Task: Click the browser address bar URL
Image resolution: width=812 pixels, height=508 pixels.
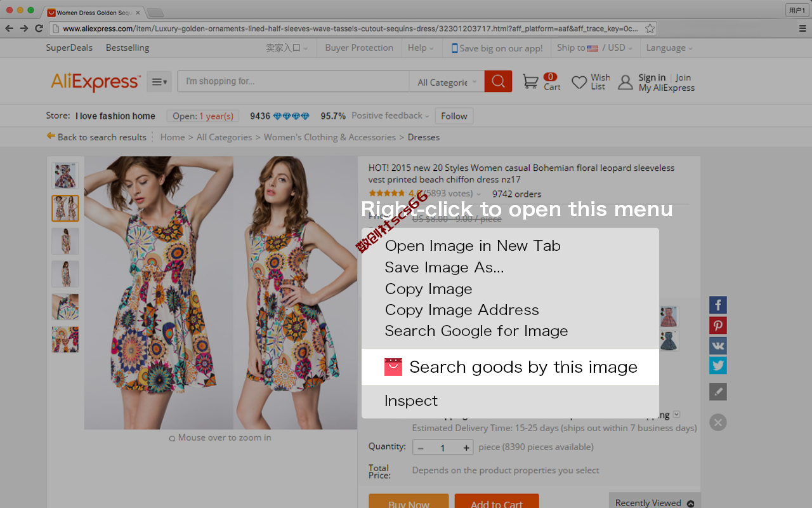Action: click(351, 29)
